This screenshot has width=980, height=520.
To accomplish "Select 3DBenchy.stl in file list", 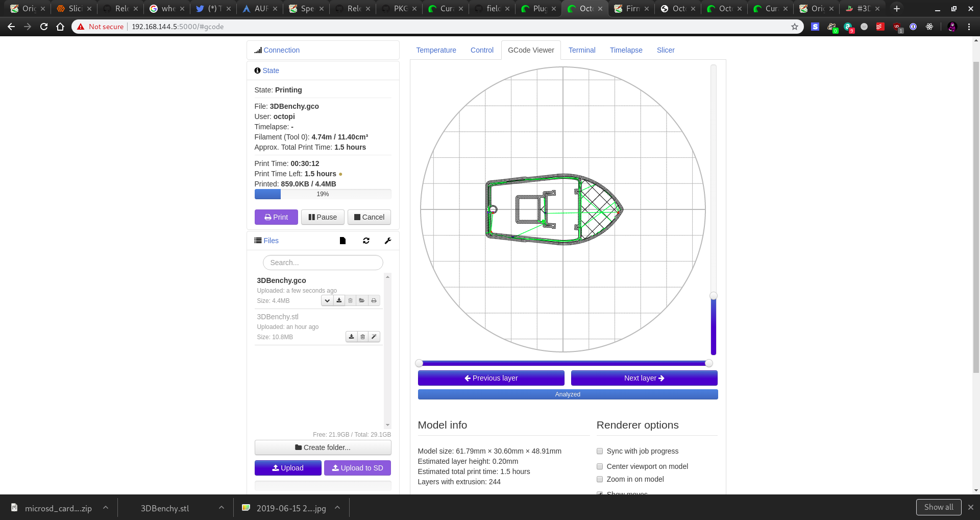I will click(x=278, y=317).
